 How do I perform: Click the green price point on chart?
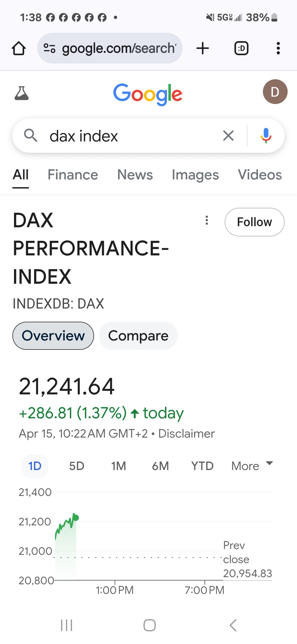pyautogui.click(x=76, y=518)
